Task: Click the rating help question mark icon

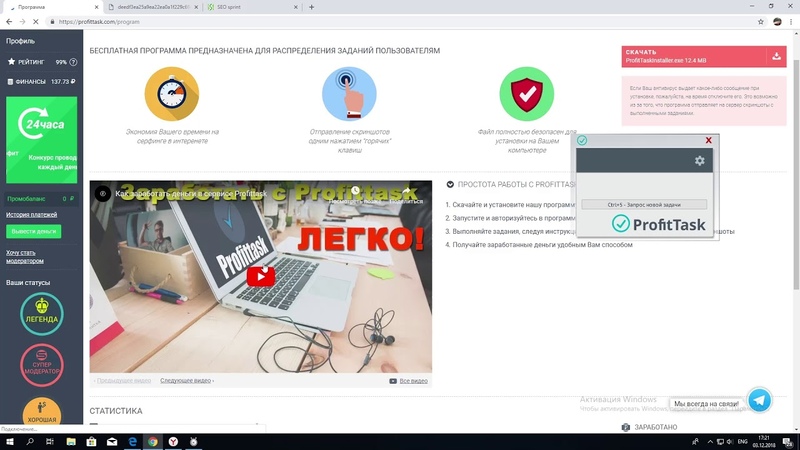Action: tap(73, 62)
